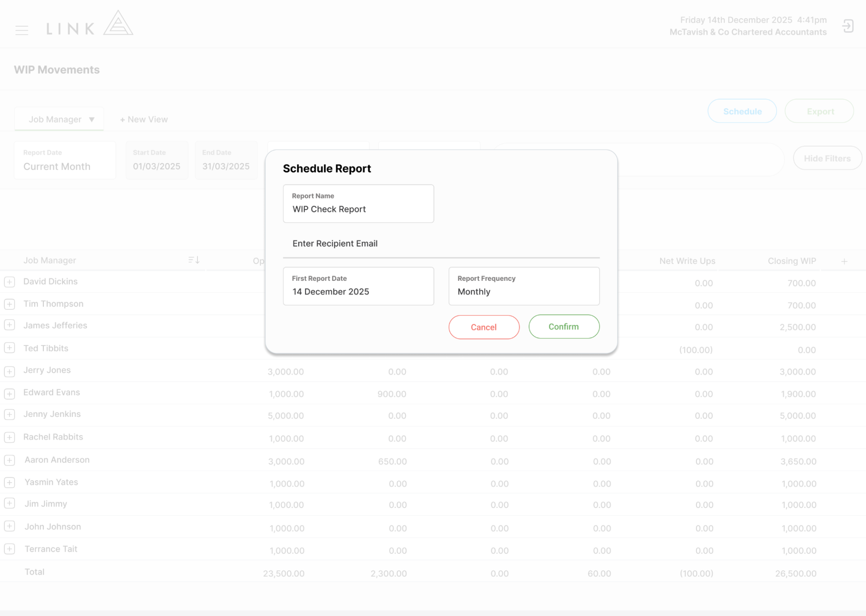This screenshot has width=866, height=616.
Task: Click Edward Evans' 1,900.00 closing WIP
Action: [x=798, y=394]
